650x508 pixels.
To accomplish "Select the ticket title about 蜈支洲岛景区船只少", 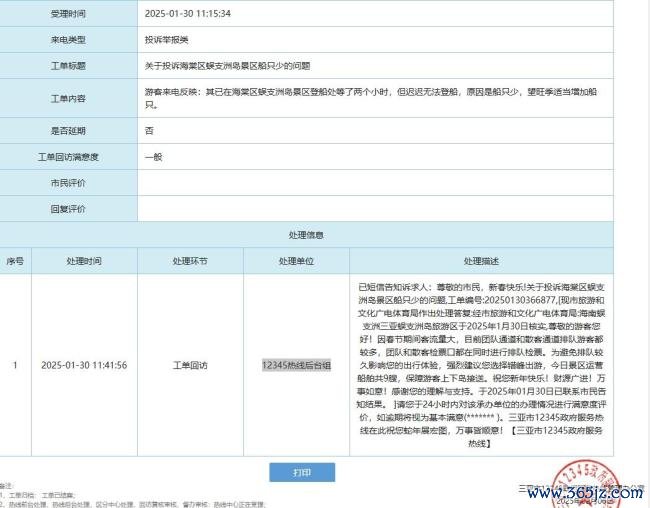I will point(228,66).
